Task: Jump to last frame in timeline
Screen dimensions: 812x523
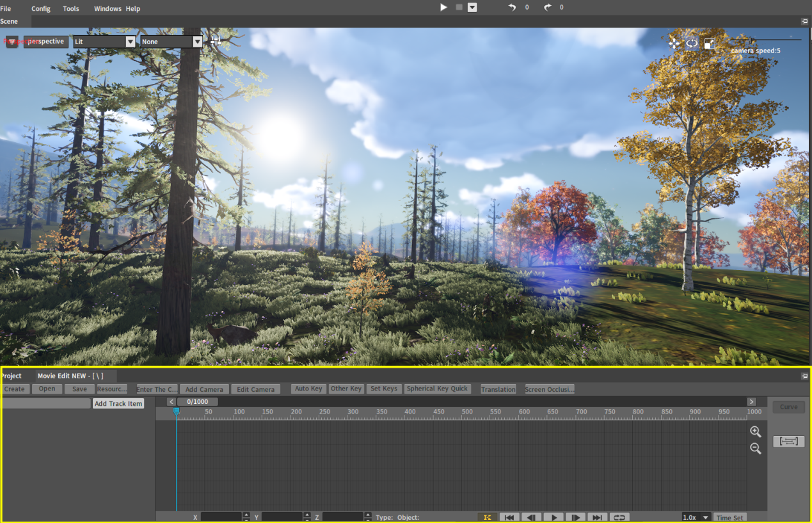Action: pyautogui.click(x=596, y=517)
